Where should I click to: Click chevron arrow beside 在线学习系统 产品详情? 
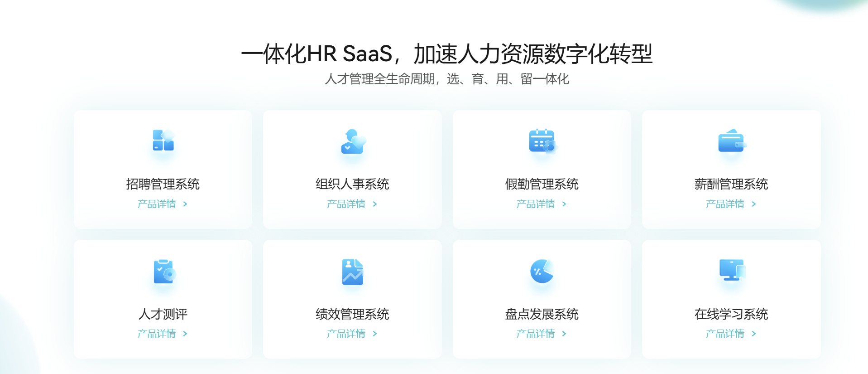point(754,334)
